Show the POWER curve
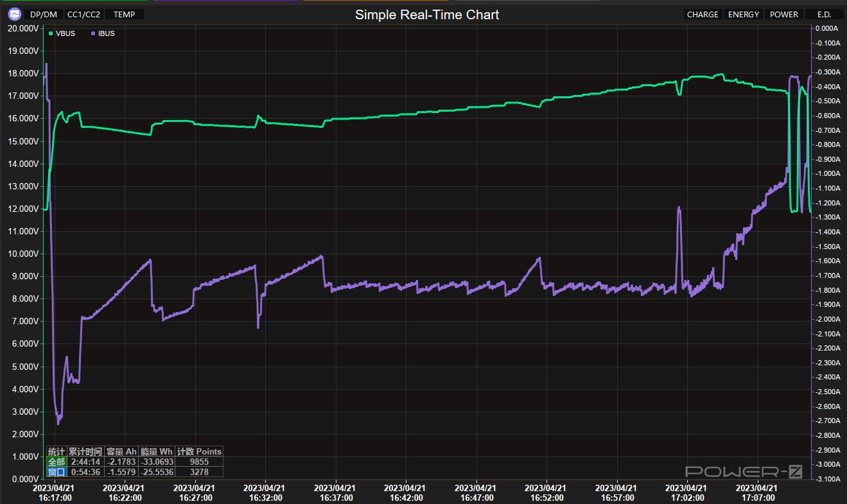The width and height of the screenshot is (847, 504). point(784,14)
